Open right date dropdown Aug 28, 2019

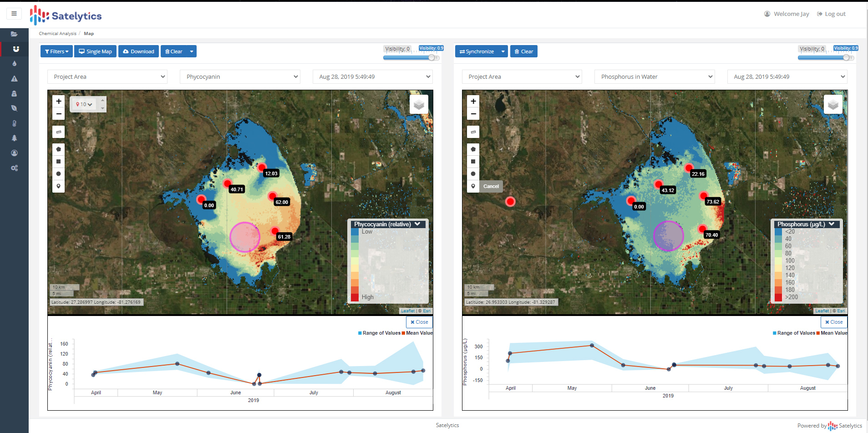point(787,76)
